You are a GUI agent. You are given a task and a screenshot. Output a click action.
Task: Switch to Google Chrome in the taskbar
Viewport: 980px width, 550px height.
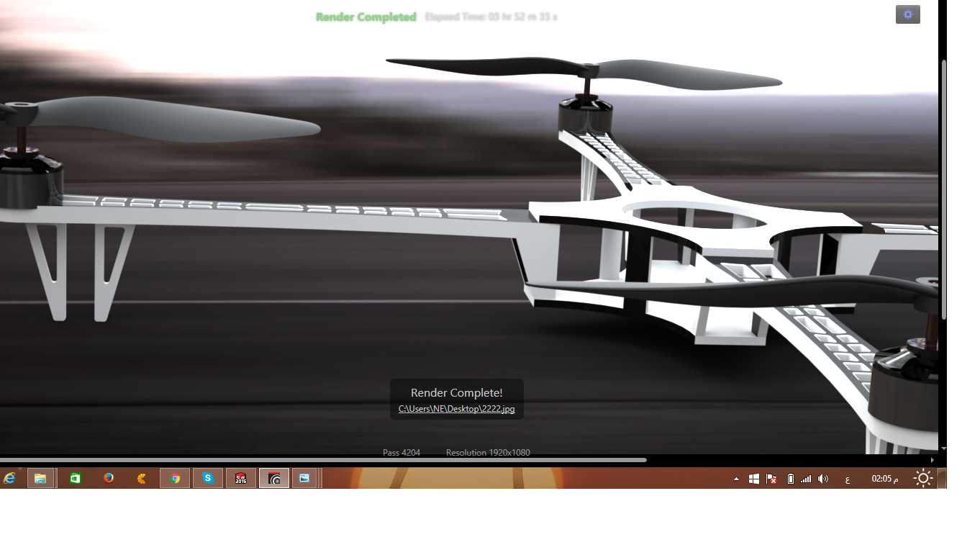(175, 478)
